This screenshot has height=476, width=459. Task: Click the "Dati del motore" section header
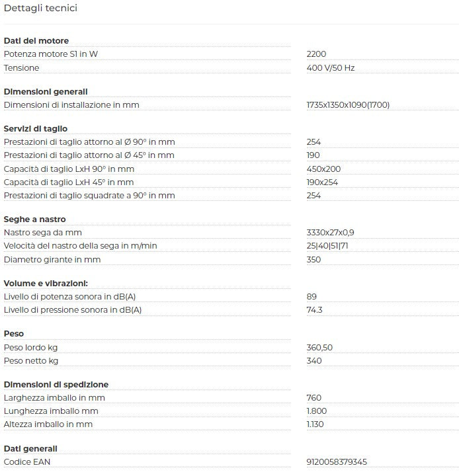point(36,41)
